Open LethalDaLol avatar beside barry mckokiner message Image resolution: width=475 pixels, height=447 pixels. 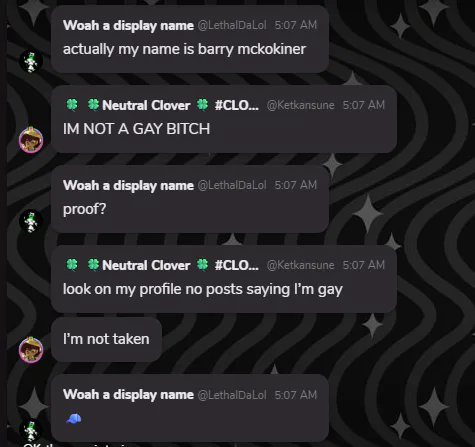tap(31, 62)
